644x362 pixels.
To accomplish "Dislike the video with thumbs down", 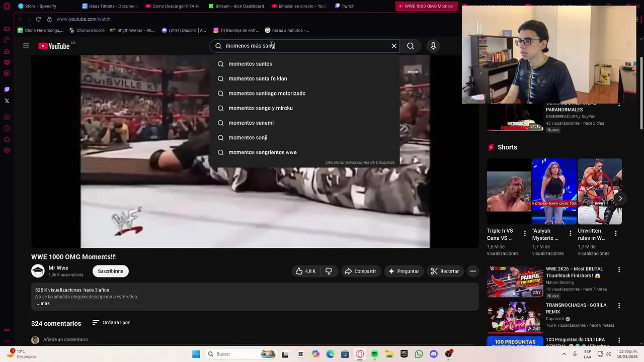I will click(x=329, y=271).
